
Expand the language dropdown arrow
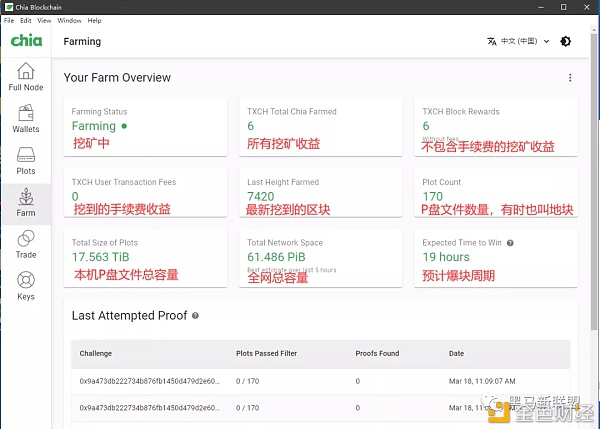(546, 41)
